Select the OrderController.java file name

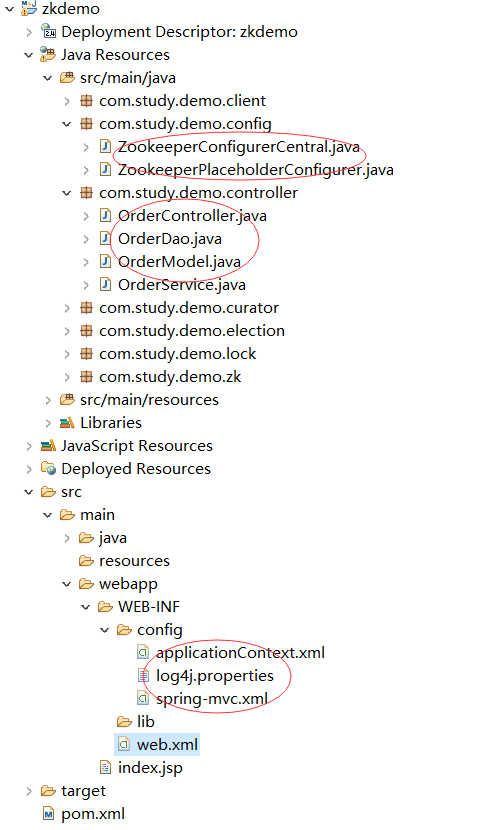(x=192, y=215)
